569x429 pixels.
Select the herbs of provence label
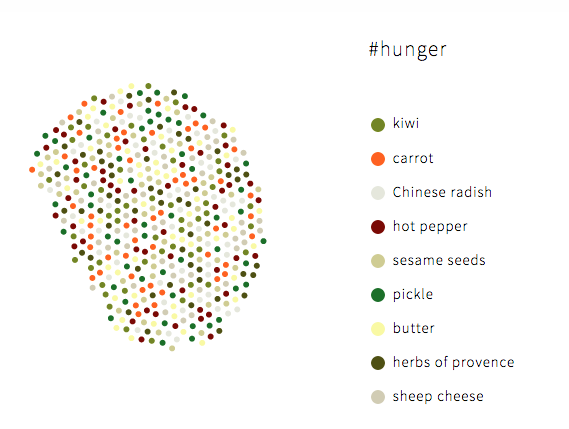click(x=454, y=362)
